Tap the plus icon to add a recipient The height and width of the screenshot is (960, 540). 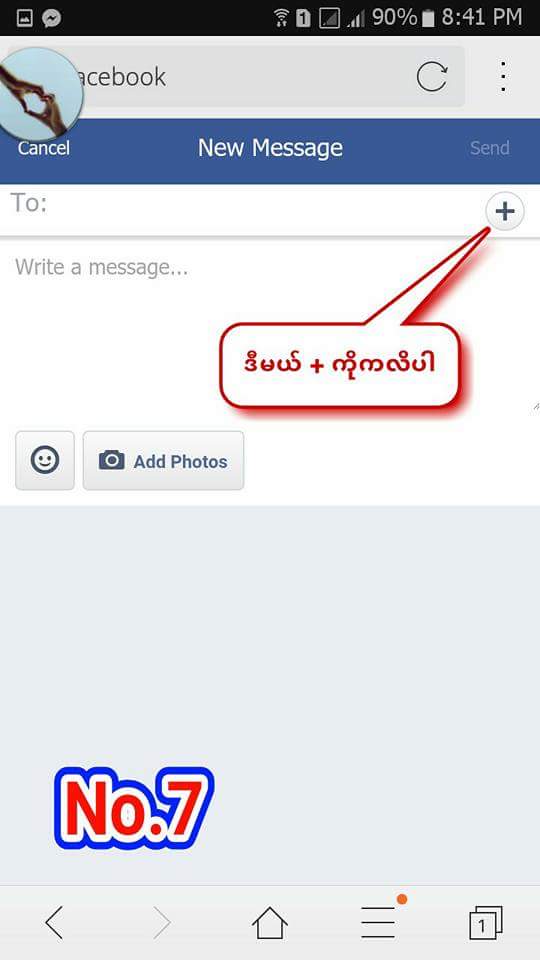(504, 212)
